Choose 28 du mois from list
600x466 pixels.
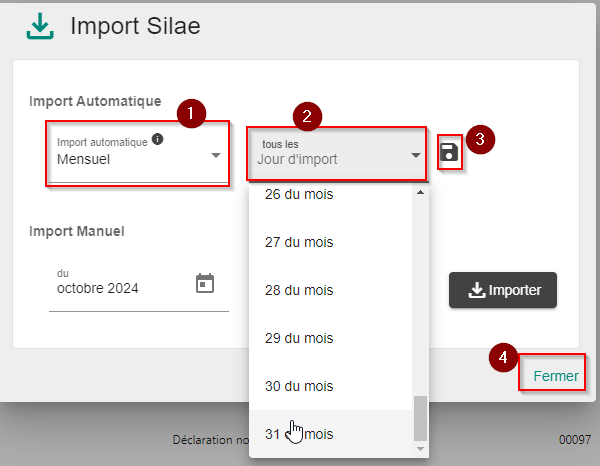pyautogui.click(x=331, y=290)
